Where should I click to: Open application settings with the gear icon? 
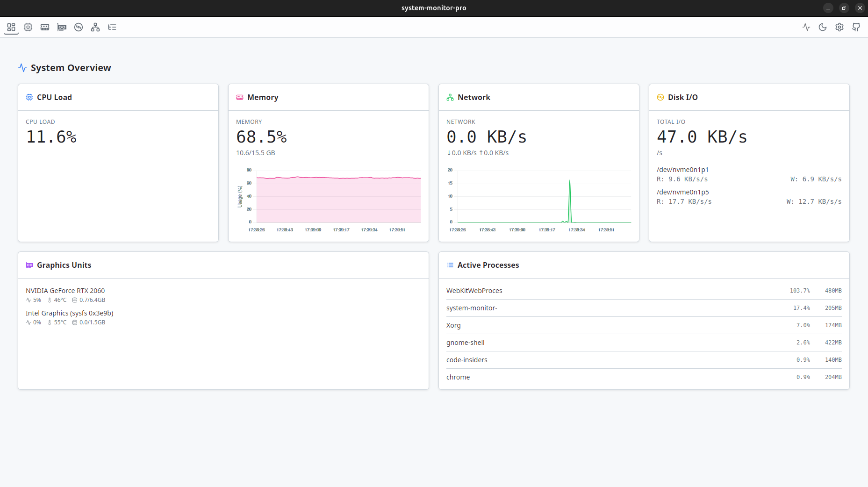tap(839, 27)
